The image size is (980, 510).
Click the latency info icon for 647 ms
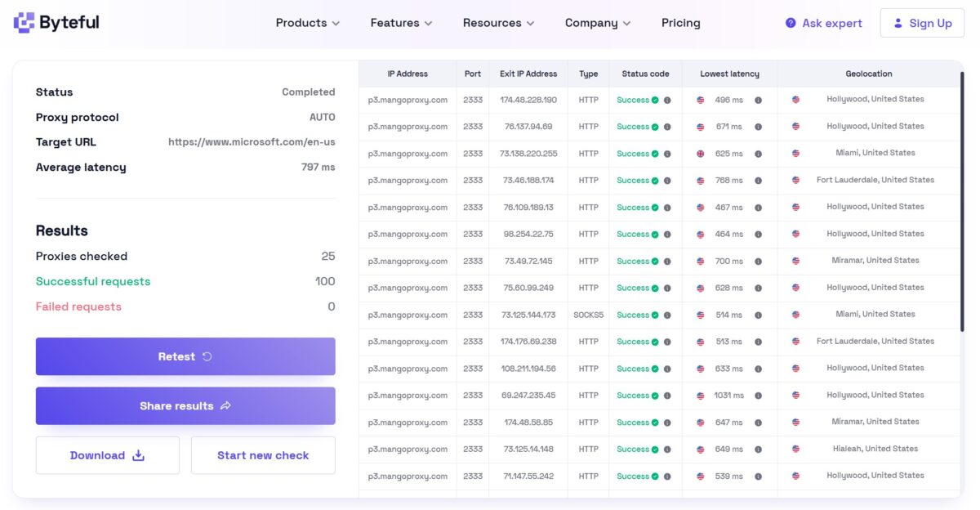[758, 423]
